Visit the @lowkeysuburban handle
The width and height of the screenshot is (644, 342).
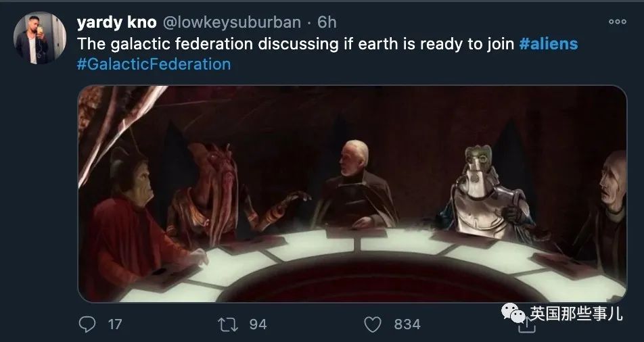(x=232, y=22)
